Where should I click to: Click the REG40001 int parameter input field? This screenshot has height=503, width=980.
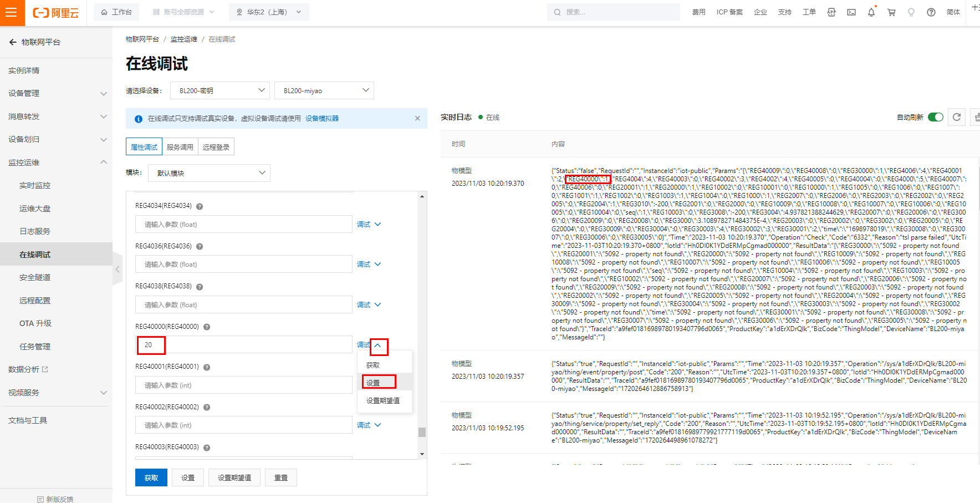(244, 385)
